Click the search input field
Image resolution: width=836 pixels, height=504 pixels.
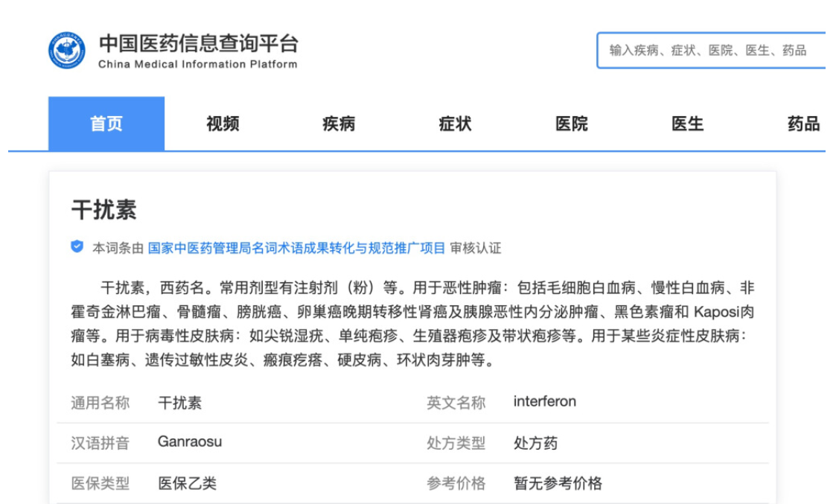[709, 51]
